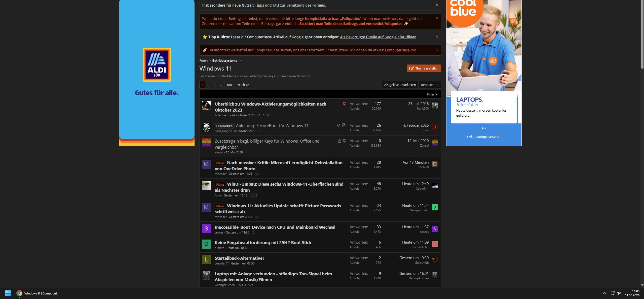Open the Fullquotes vermeiden guide link

(x=351, y=24)
